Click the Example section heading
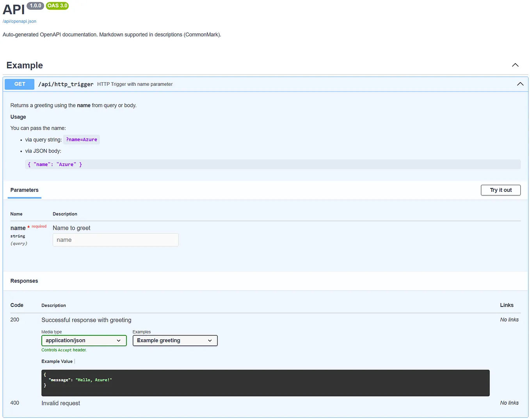 pos(24,65)
